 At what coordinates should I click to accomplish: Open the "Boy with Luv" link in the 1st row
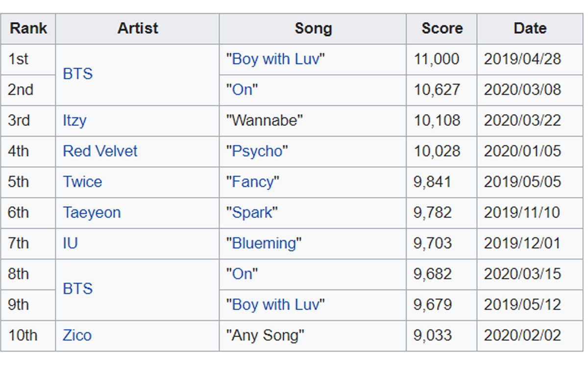click(276, 59)
